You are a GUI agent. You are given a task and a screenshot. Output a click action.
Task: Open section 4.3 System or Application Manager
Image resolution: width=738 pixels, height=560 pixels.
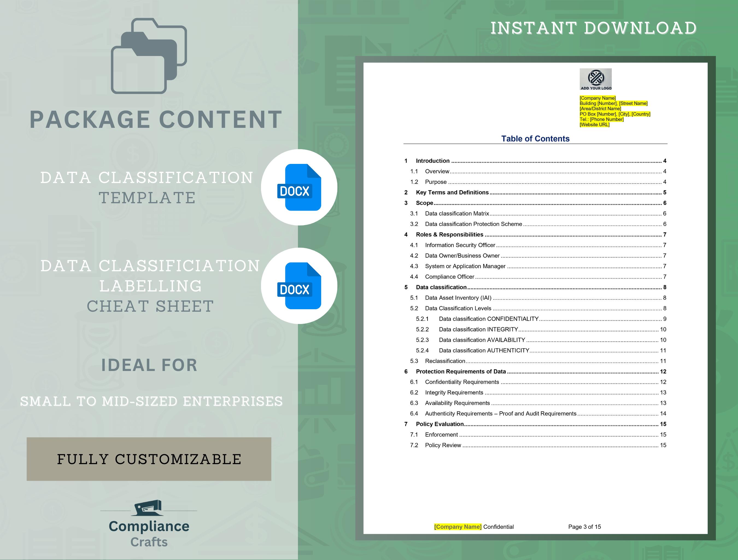[x=465, y=266]
